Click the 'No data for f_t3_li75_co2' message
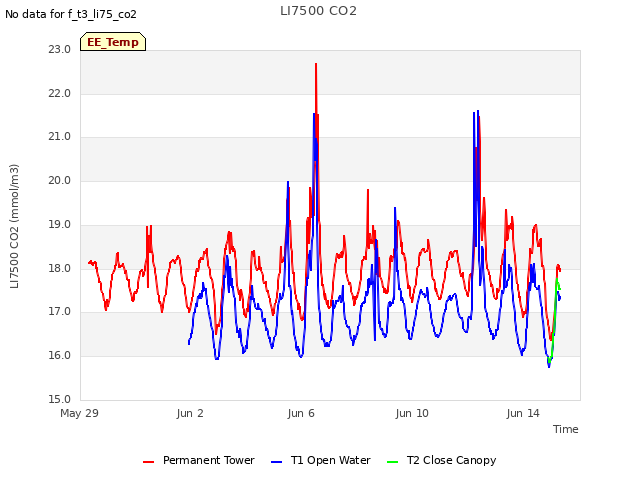Screen dimensions: 640x480 (x=71, y=14)
